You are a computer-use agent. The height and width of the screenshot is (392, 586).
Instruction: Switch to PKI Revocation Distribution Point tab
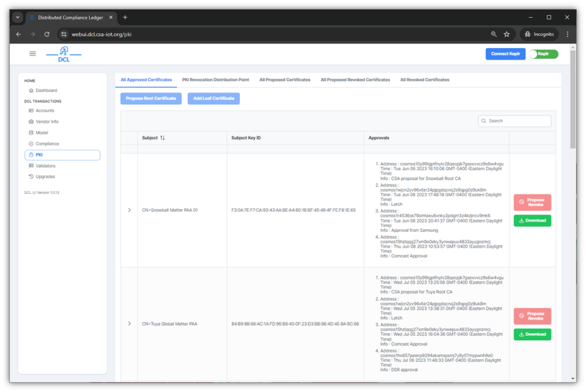(x=215, y=80)
